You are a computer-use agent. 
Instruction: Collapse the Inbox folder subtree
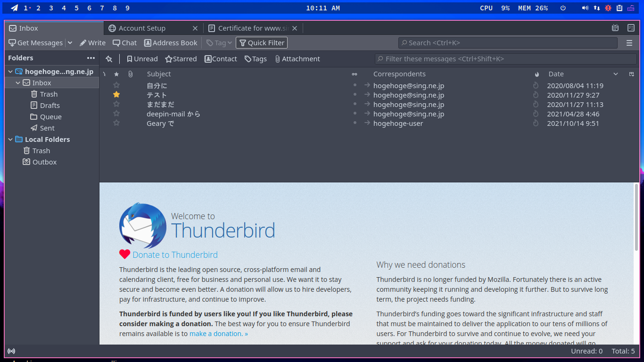click(18, 83)
